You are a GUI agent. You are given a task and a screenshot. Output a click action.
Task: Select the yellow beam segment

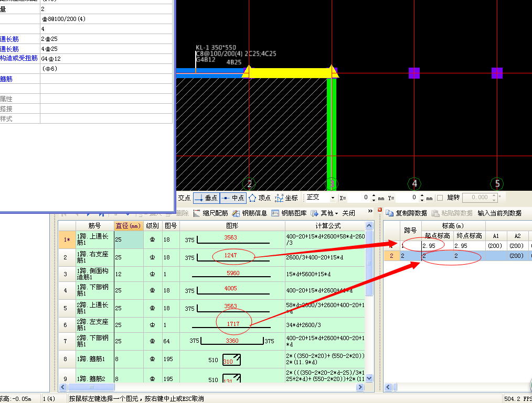pyautogui.click(x=290, y=73)
